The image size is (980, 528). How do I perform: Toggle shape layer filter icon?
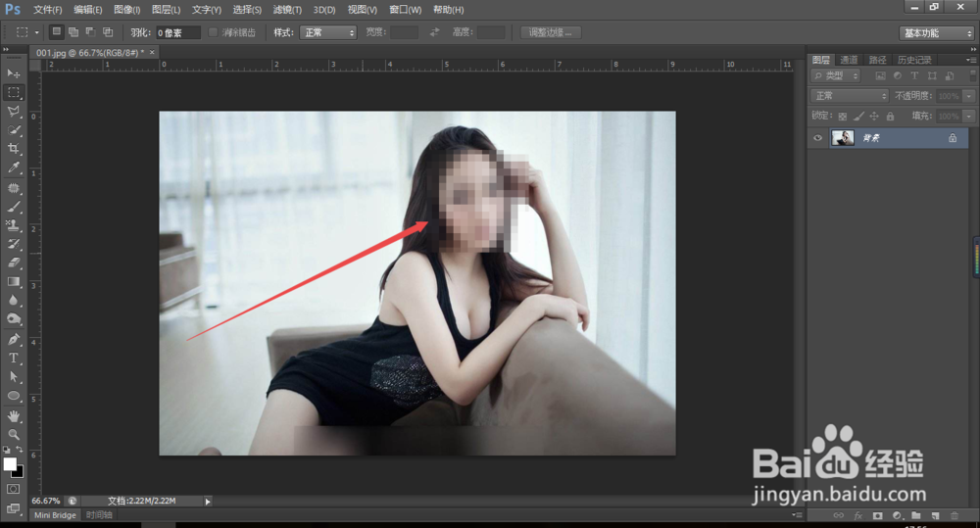click(932, 75)
